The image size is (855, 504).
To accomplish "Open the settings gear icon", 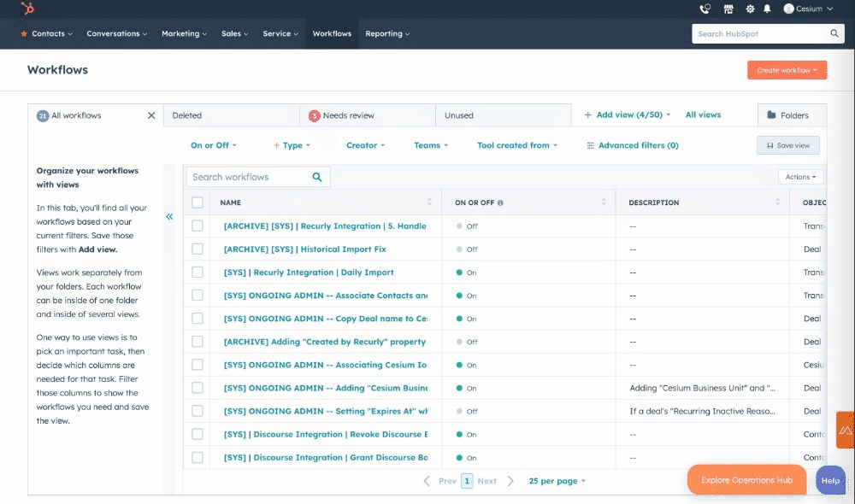I will coord(751,9).
